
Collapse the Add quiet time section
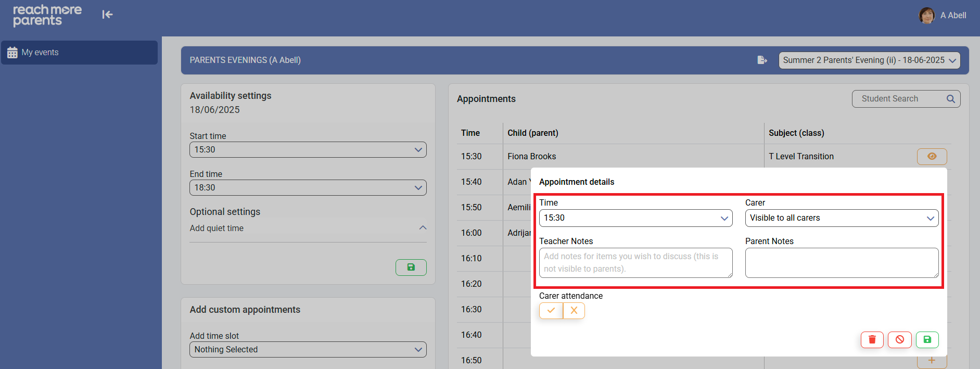pyautogui.click(x=423, y=228)
